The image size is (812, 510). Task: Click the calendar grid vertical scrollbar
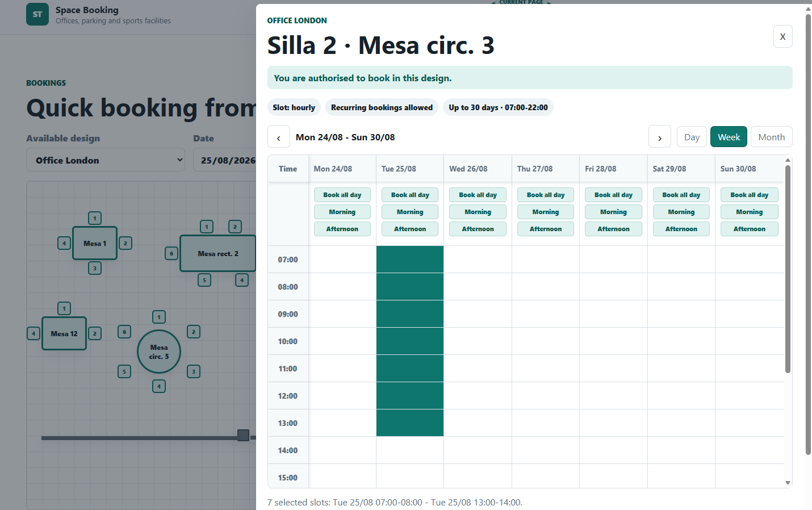coord(788,269)
